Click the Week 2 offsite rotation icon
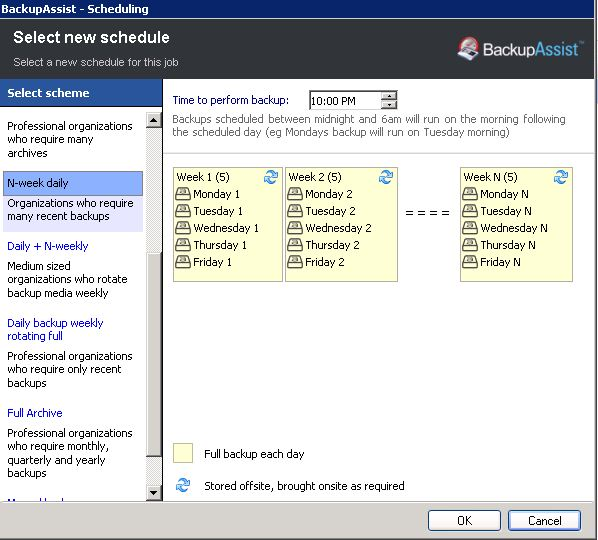Screen dimensions: 598x540 point(386,177)
